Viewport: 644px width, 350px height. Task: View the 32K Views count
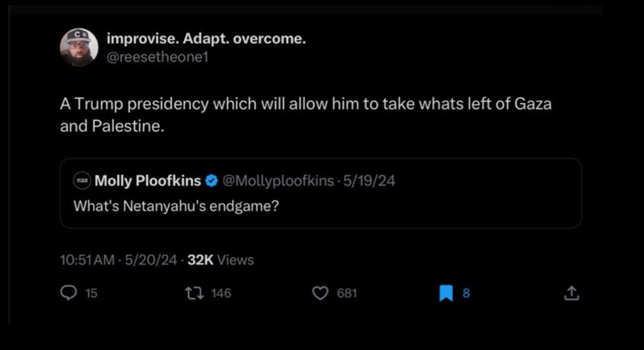[x=221, y=260]
